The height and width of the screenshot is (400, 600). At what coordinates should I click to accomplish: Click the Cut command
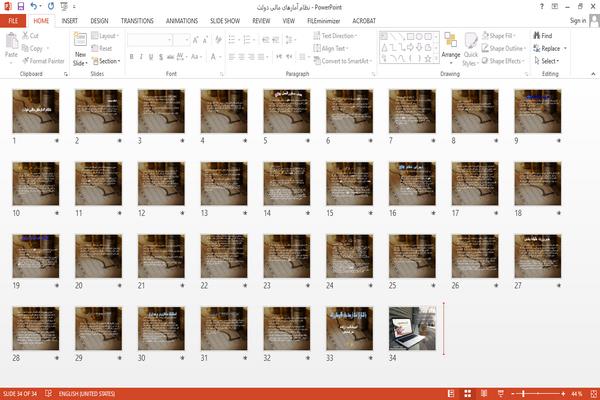30,36
